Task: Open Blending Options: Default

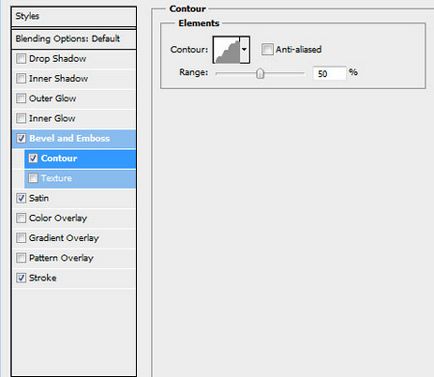Action: pos(74,39)
